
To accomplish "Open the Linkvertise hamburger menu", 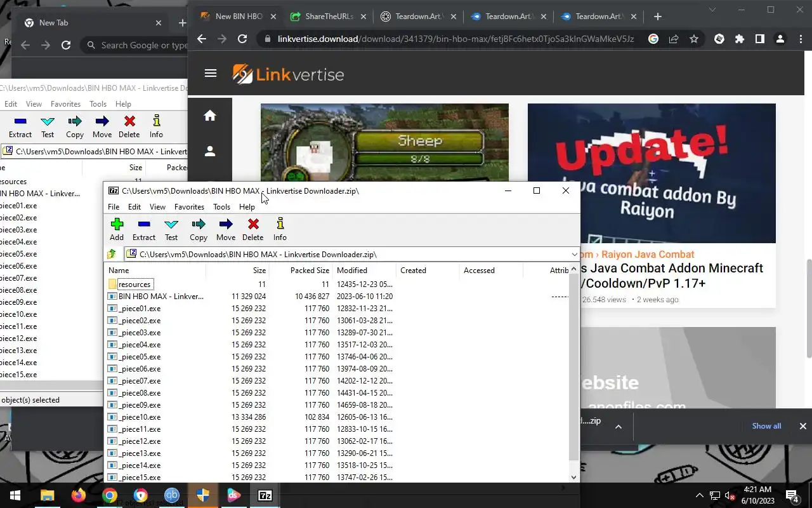I will click(211, 73).
